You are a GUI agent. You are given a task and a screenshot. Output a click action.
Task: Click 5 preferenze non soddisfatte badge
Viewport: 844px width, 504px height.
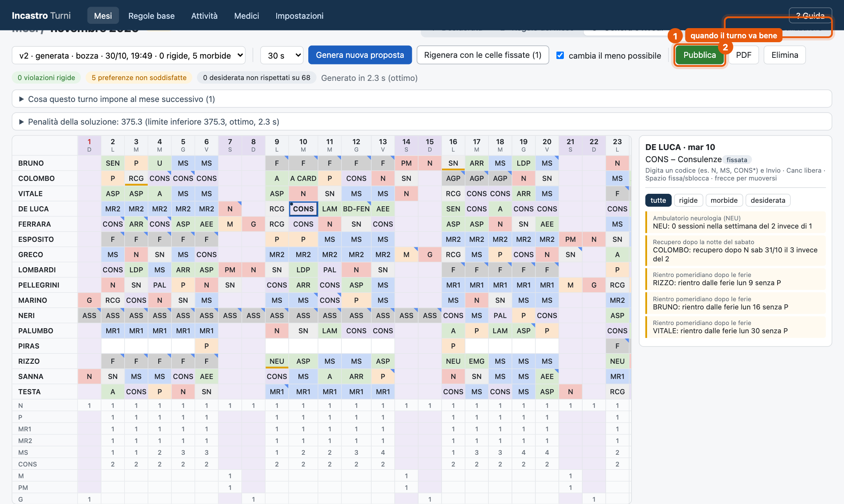tap(139, 78)
